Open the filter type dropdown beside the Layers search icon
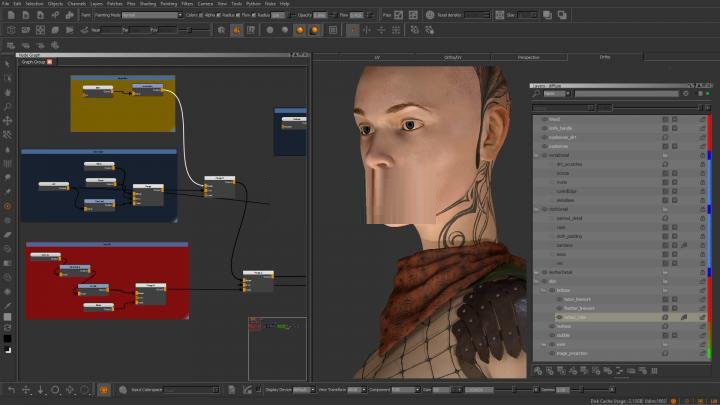 point(557,94)
